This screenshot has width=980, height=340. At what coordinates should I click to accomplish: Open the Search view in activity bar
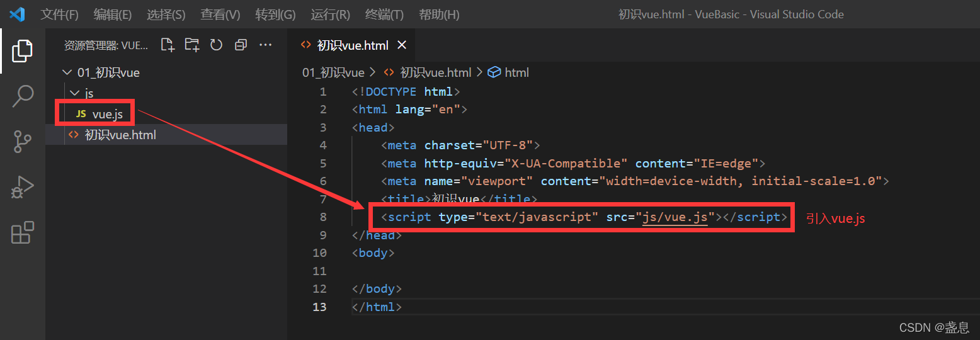(x=23, y=96)
